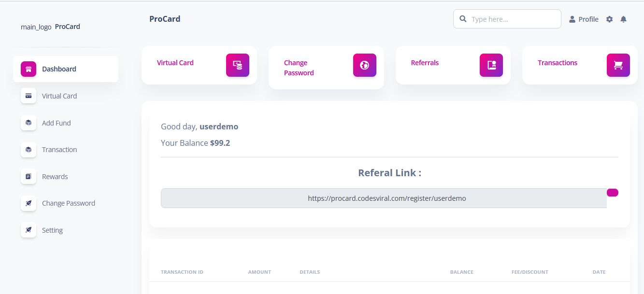This screenshot has height=294, width=644.
Task: Click the Transactions card title
Action: (557, 63)
